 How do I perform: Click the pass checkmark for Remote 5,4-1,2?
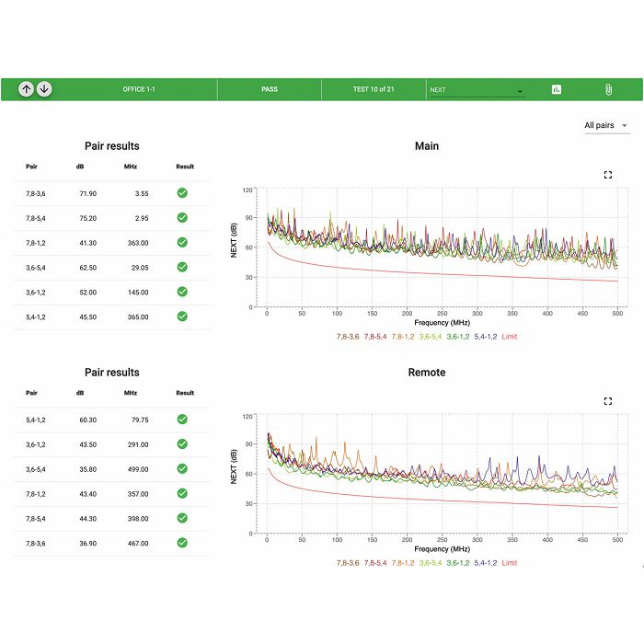pyautogui.click(x=182, y=420)
